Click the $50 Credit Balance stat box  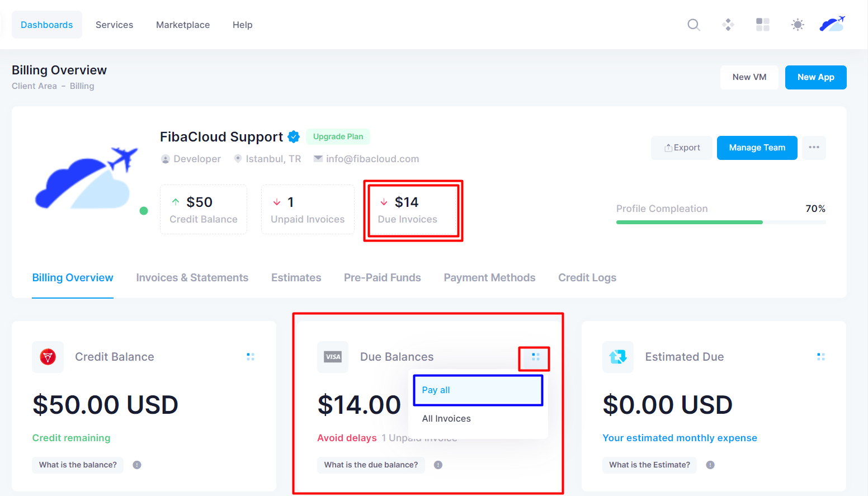tap(204, 210)
